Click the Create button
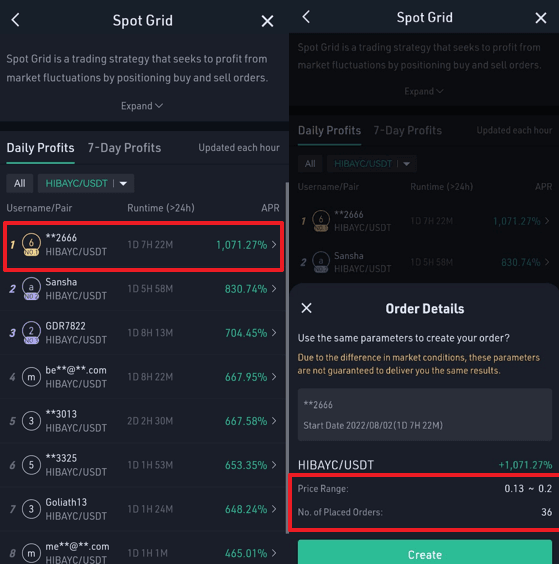Screen dimensions: 559x564 (x=424, y=552)
